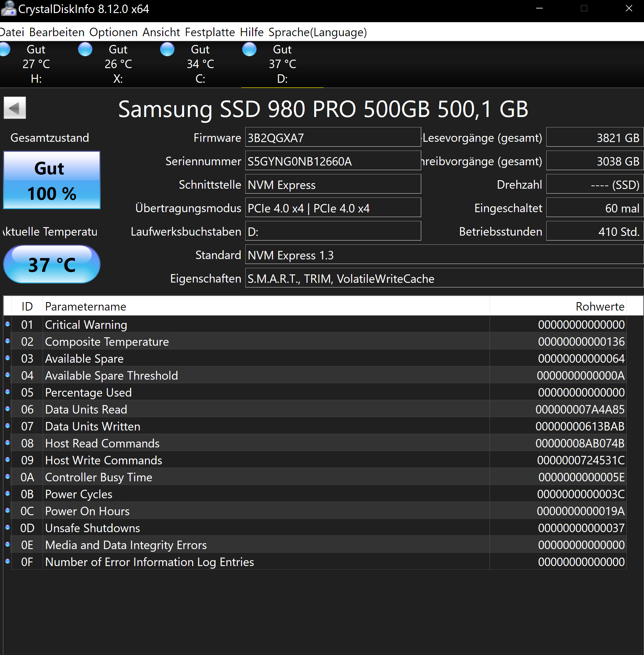
Task: Click the status dot for Unsafe Shutdowns row
Action: pos(7,527)
